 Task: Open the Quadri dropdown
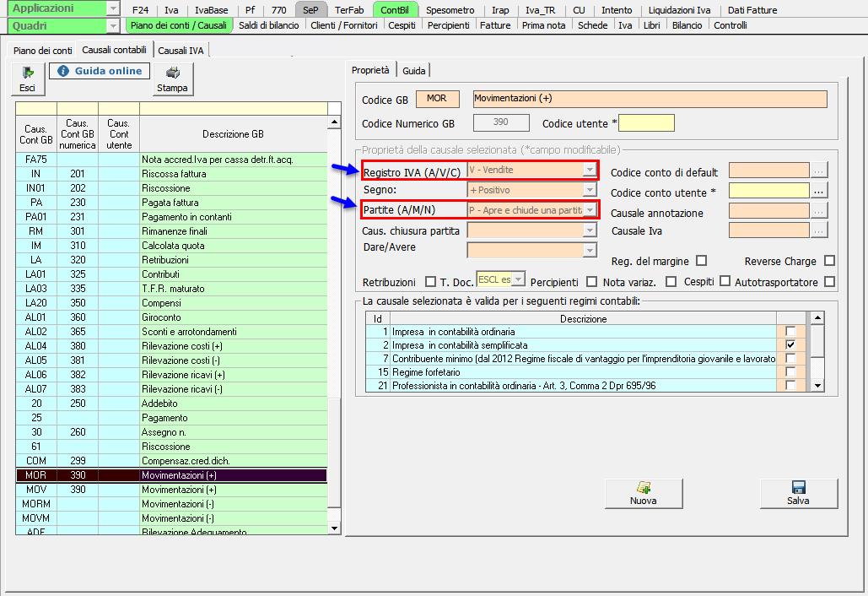click(x=112, y=26)
